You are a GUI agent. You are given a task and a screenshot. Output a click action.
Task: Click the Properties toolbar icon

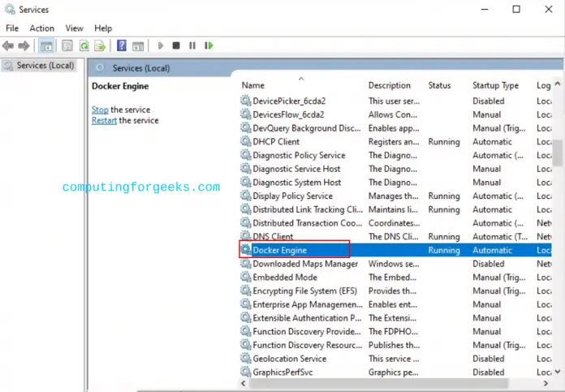[x=67, y=46]
